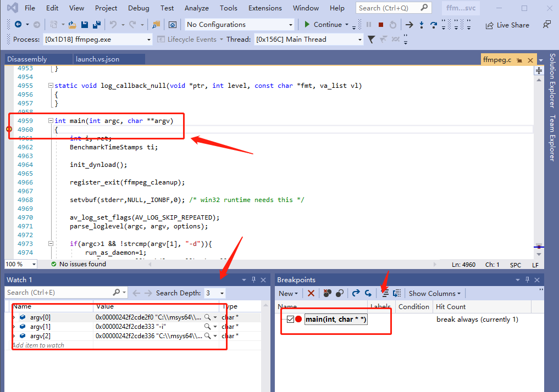
Task: Open the Solution Explorer side tab
Action: click(x=552, y=81)
